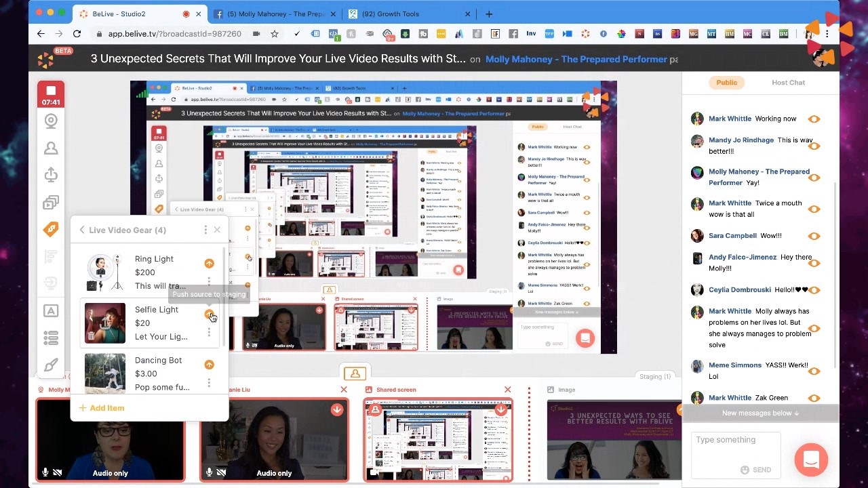Go back from Live Video Gear list

tap(82, 230)
